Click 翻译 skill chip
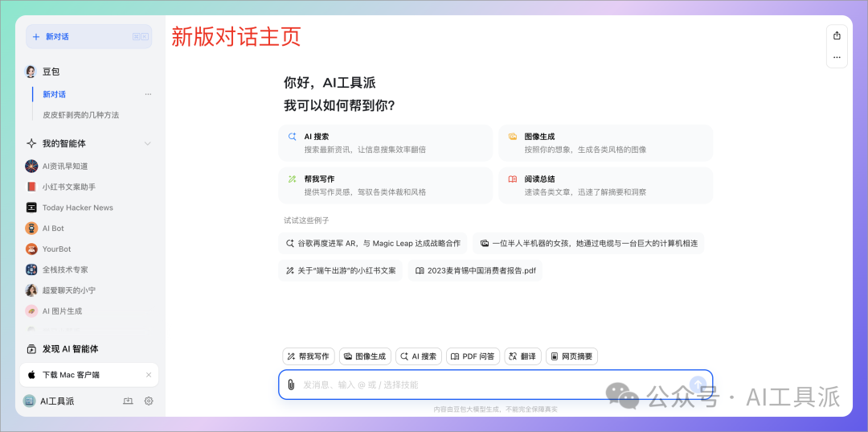The height and width of the screenshot is (432, 868). [522, 356]
